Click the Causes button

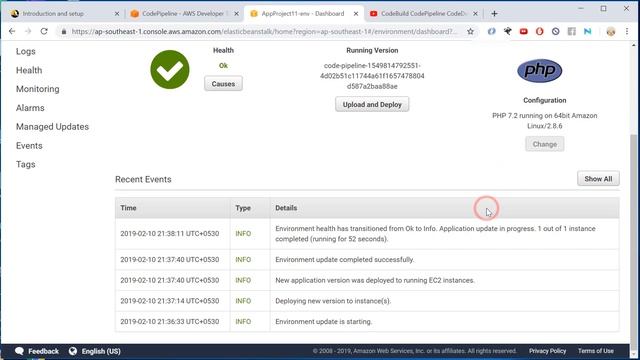(x=223, y=84)
